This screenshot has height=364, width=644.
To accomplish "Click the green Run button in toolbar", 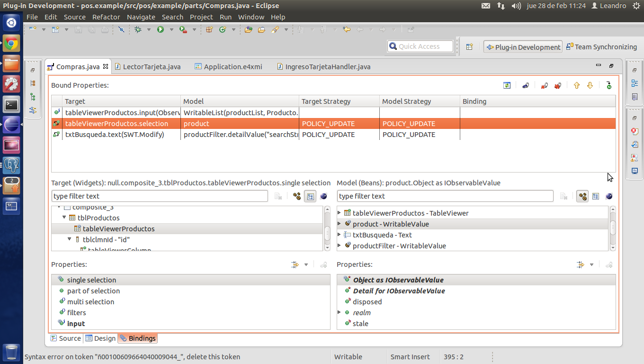I will coord(160,29).
